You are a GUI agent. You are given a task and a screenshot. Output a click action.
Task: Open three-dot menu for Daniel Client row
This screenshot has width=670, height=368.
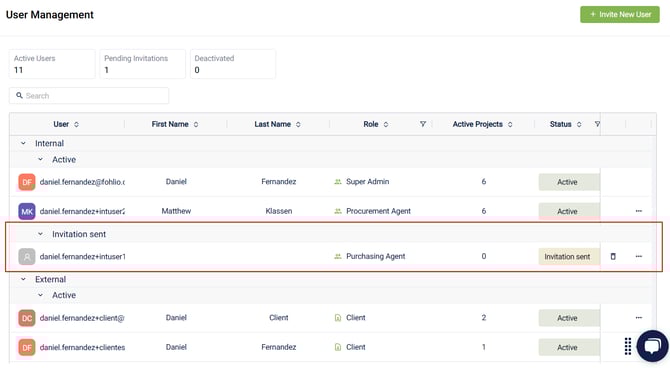(638, 318)
